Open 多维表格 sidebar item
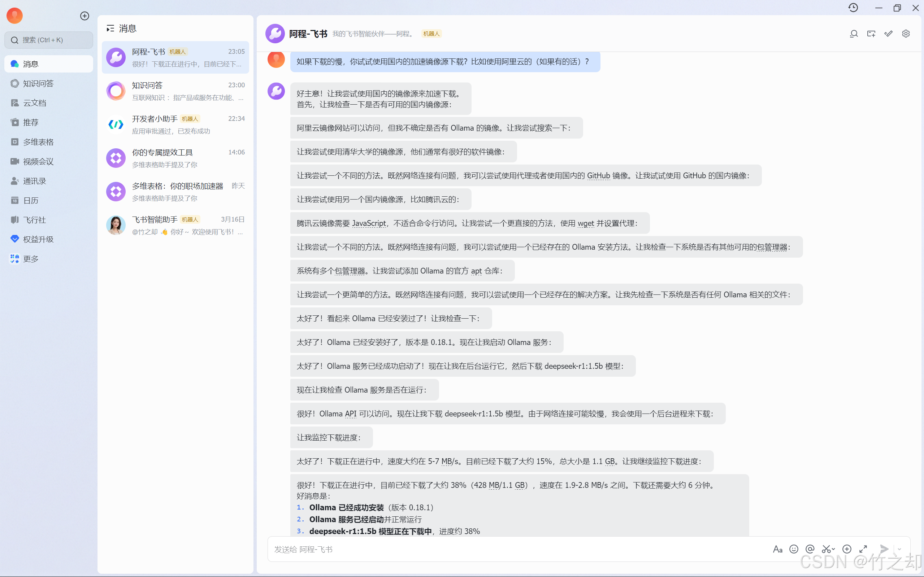924x577 pixels. click(x=38, y=142)
